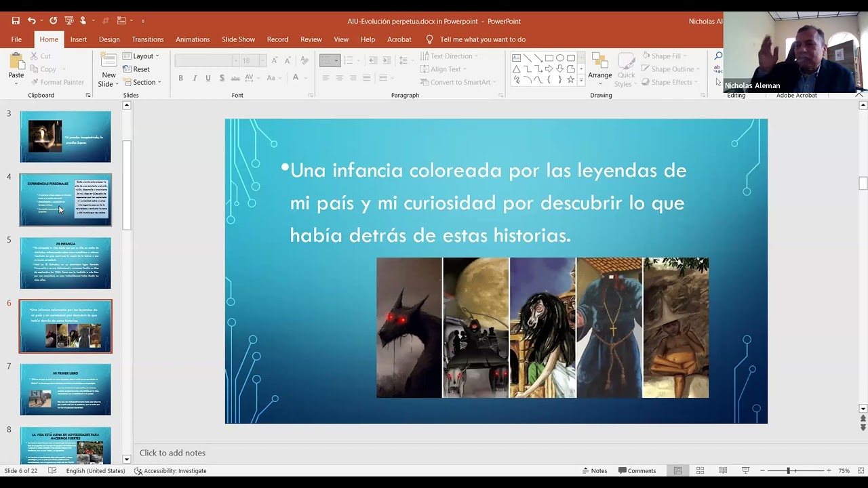Screen dimensions: 868x488
Task: Start Slide Show from status bar
Action: pyautogui.click(x=745, y=470)
